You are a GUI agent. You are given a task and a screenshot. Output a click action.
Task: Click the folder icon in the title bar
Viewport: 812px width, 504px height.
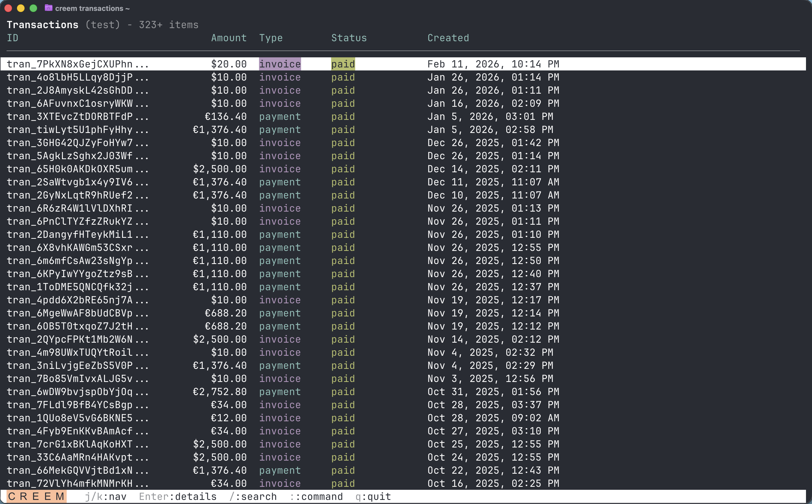[x=49, y=8]
